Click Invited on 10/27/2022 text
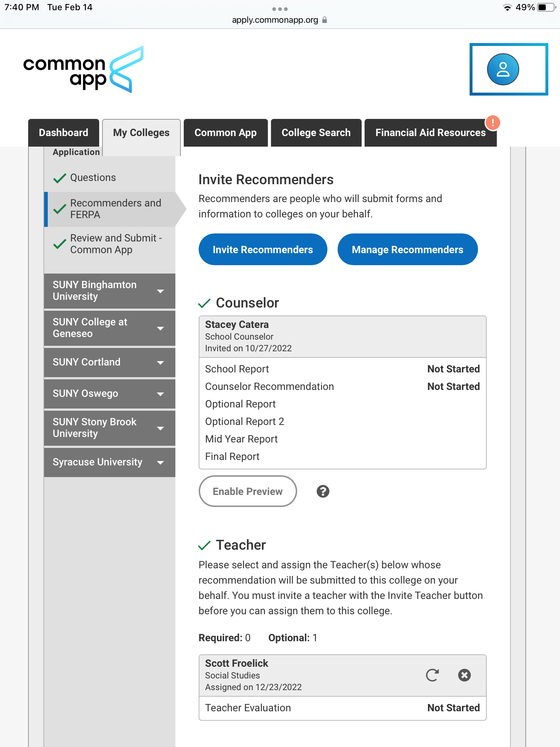The height and width of the screenshot is (747, 560). (x=249, y=348)
